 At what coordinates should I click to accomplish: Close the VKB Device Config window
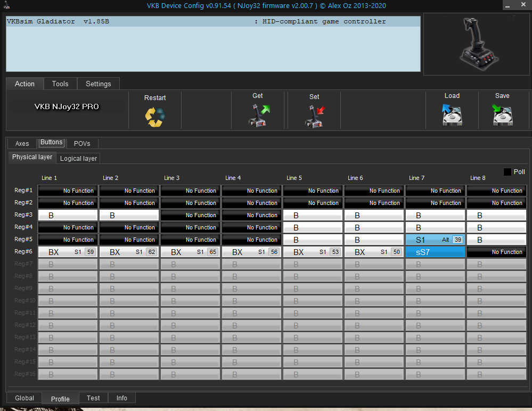(523, 5)
